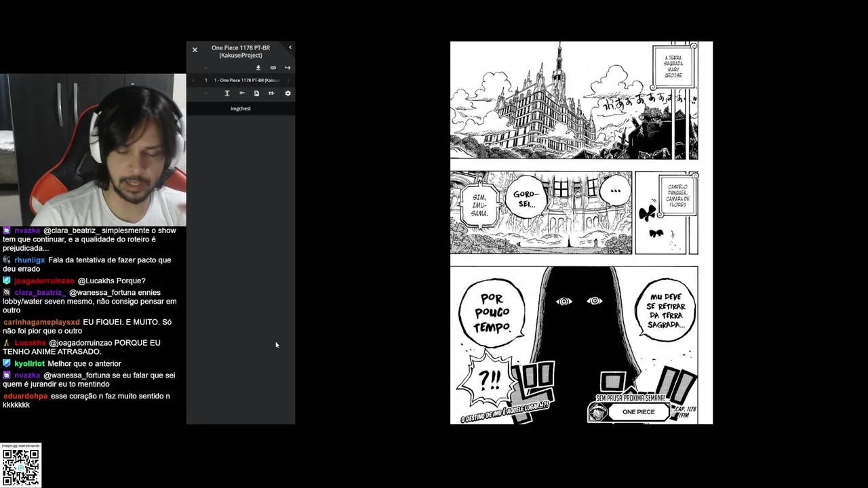Click chat username 'Lucakhs'
The height and width of the screenshot is (488, 868).
(30, 343)
